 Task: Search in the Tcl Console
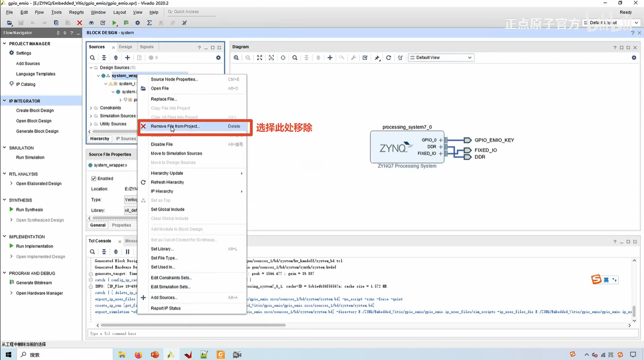point(92,252)
